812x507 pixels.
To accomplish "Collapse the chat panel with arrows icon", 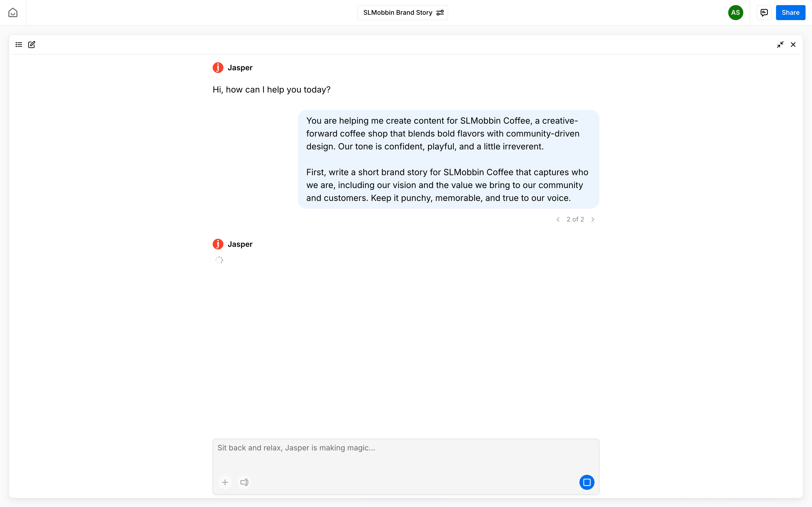I will coord(780,45).
